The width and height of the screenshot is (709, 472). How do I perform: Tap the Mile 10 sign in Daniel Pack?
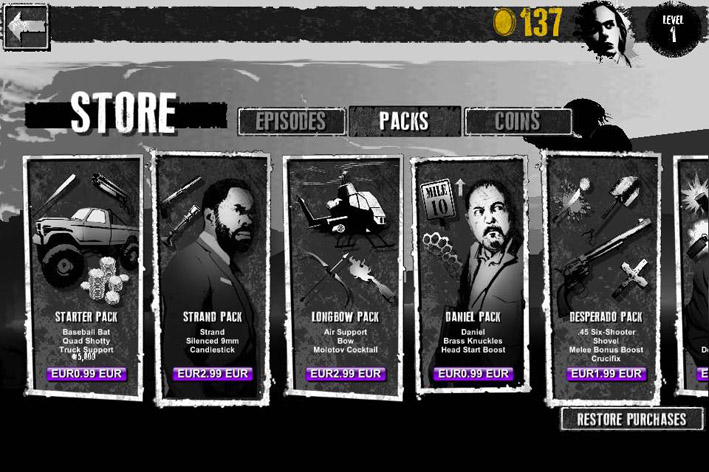coord(437,203)
